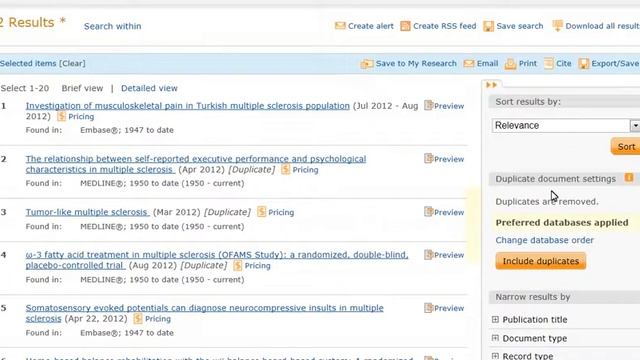
Task: Switch to Brief view
Action: coord(82,88)
